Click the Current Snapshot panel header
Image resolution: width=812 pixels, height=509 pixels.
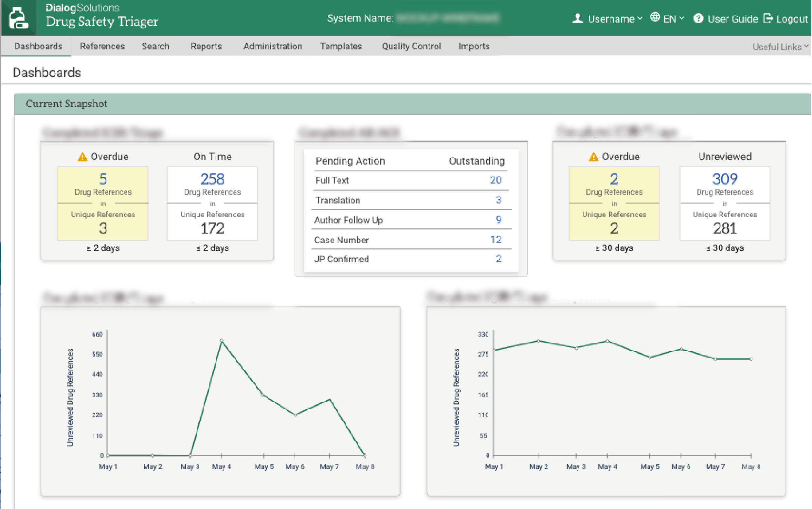point(66,104)
